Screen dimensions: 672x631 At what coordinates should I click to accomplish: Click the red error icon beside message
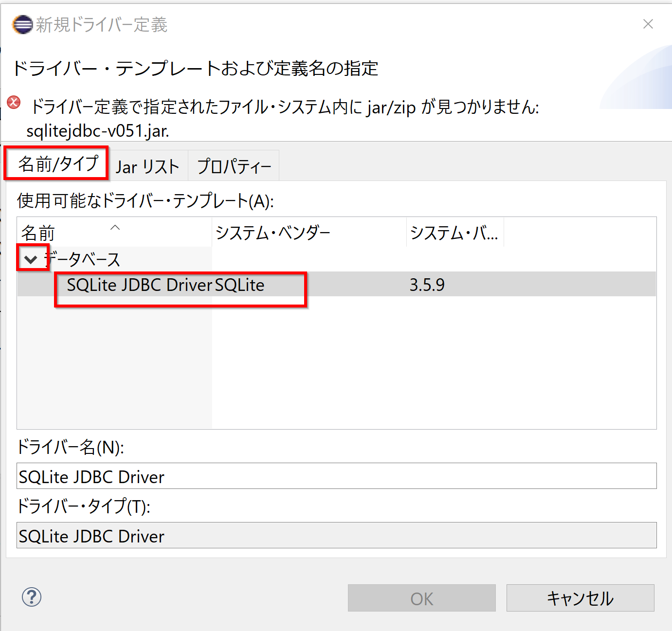pyautogui.click(x=14, y=102)
